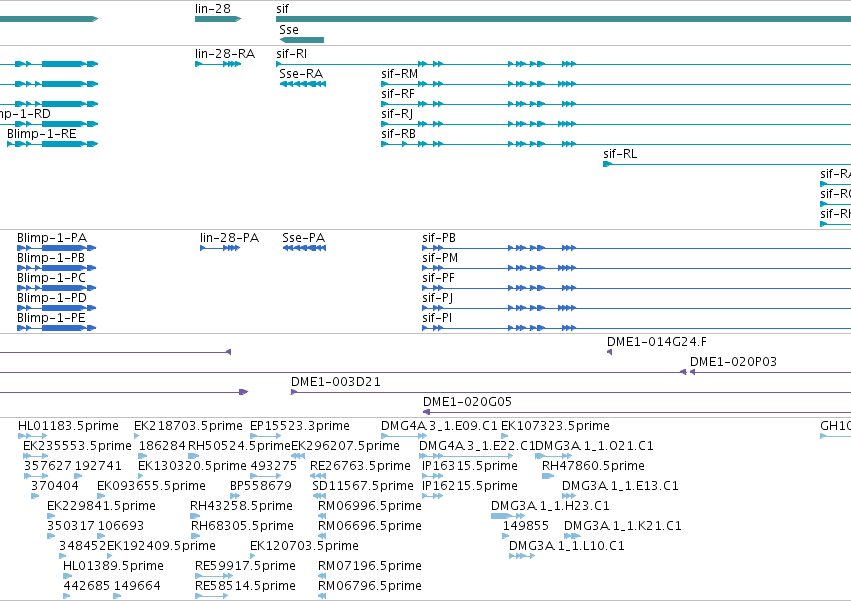Click EST EK218703.5prime label
The image size is (851, 601).
[188, 426]
